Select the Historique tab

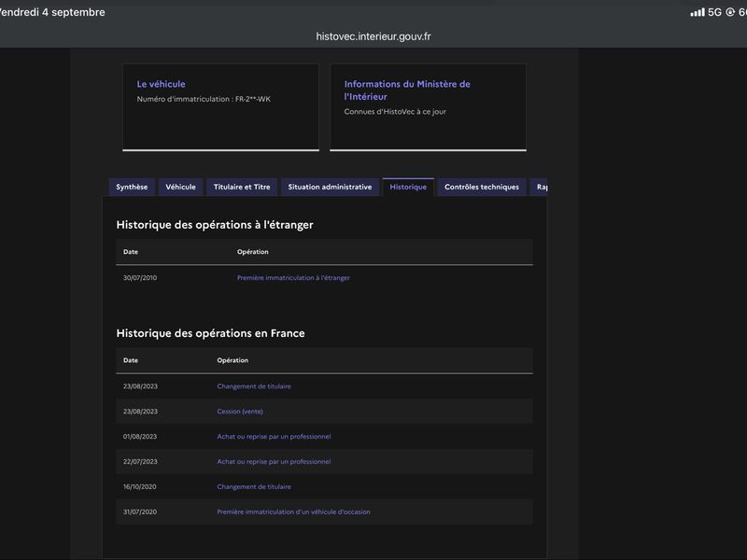pyautogui.click(x=408, y=187)
